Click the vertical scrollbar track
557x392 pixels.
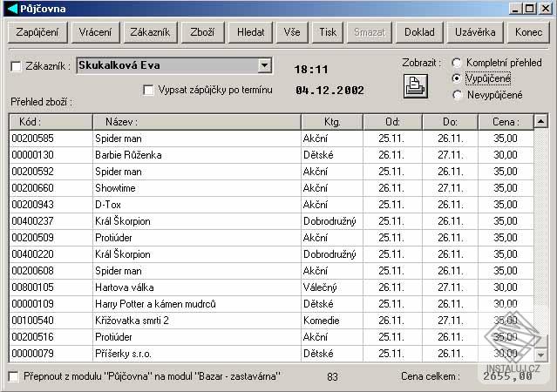pos(541,231)
